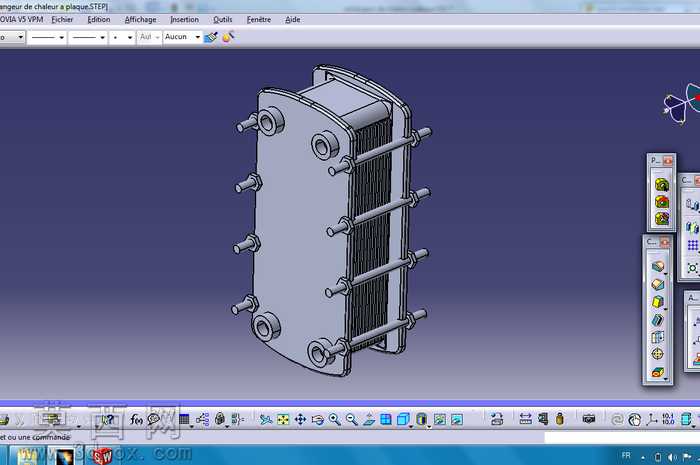Open the point symbol dropdown
The height and width of the screenshot is (465, 700).
click(122, 37)
